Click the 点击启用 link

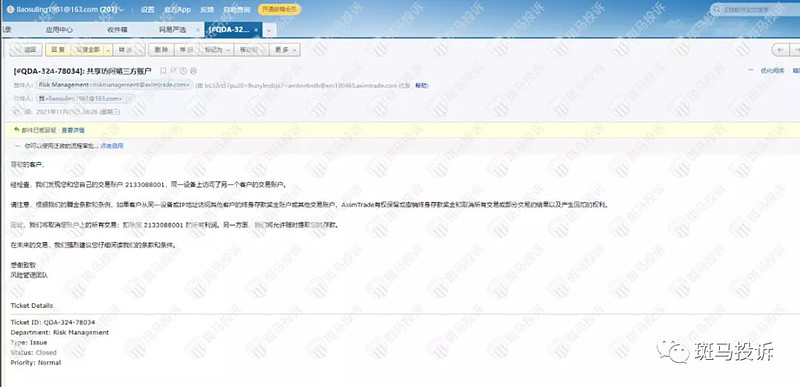tap(112, 146)
